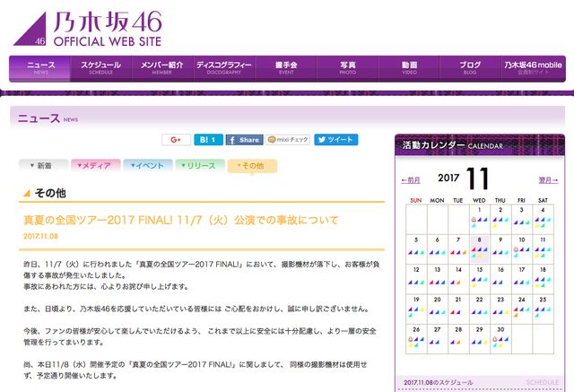Viewport: 574px width, 392px height.
Task: Open the 真夏の全国ツアー2017 FINAL article title
Action: pos(181,220)
